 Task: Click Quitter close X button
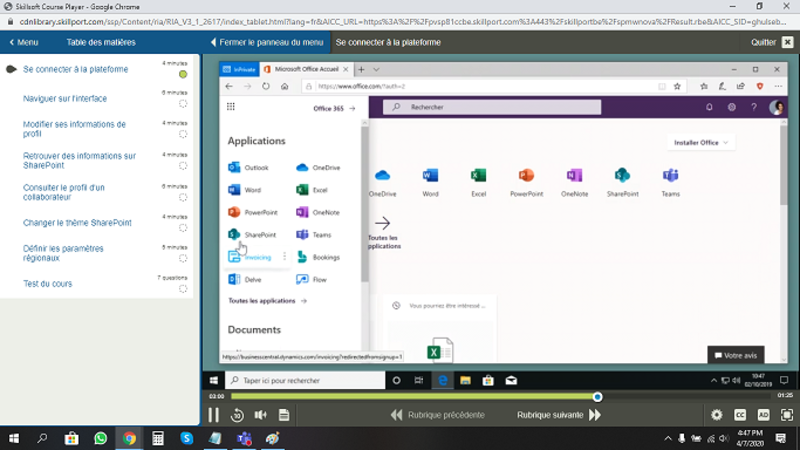(788, 42)
